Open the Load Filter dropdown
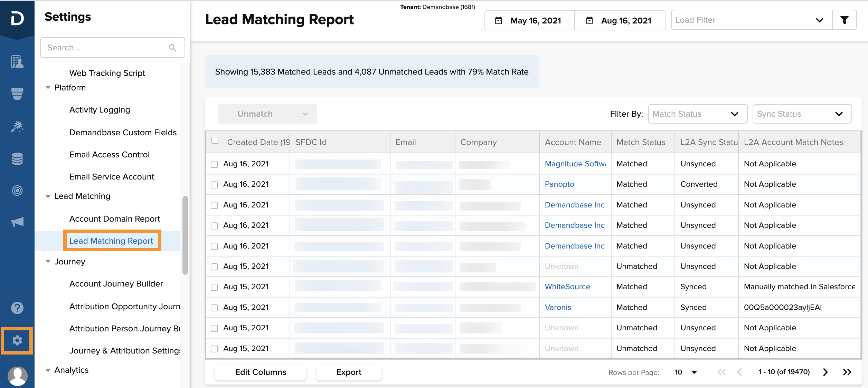The height and width of the screenshot is (388, 868). point(752,20)
